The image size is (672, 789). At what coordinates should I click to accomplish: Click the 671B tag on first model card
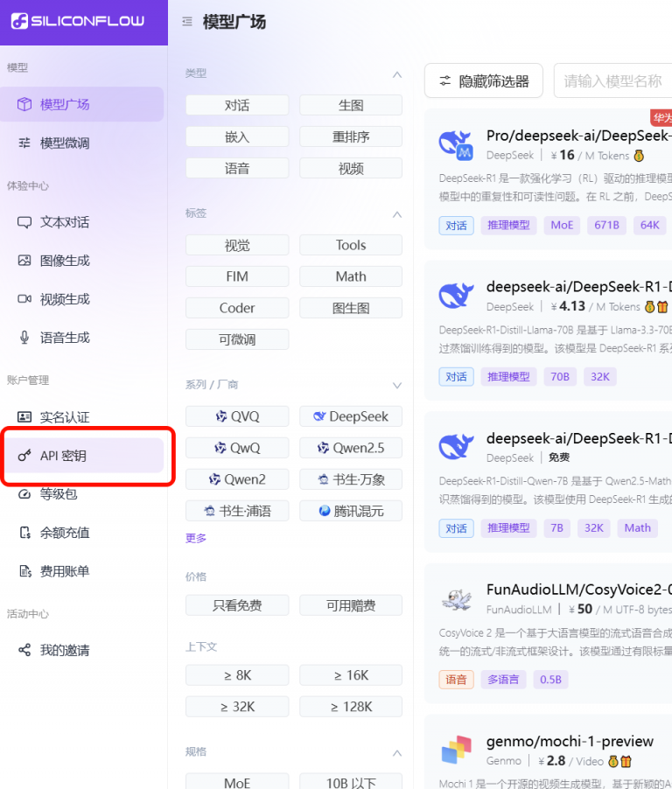tap(606, 225)
